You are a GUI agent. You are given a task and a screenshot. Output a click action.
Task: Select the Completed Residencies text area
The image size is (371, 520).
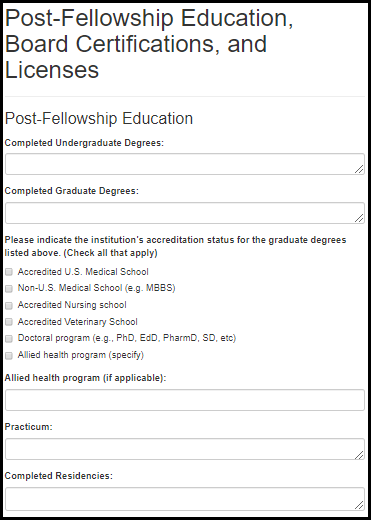click(x=185, y=499)
